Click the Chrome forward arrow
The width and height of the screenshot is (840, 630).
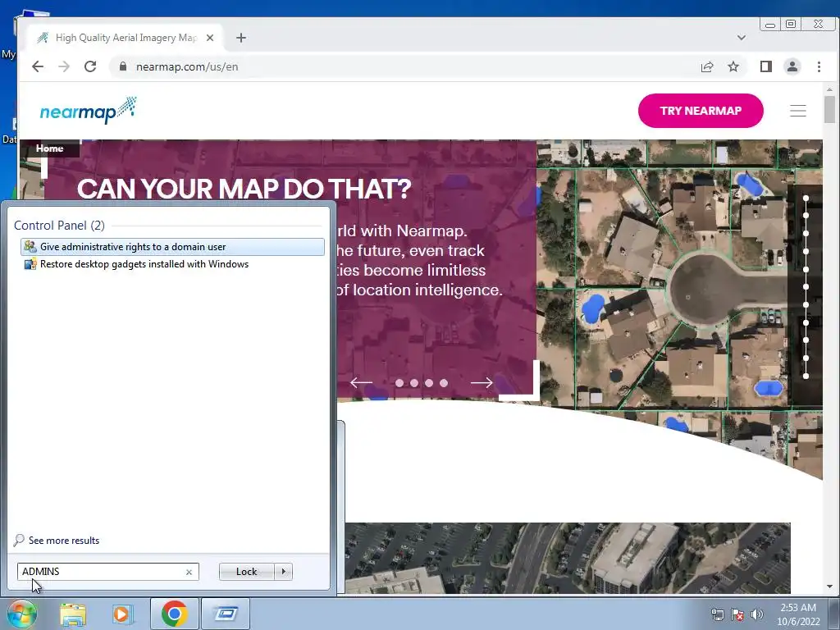click(x=64, y=66)
